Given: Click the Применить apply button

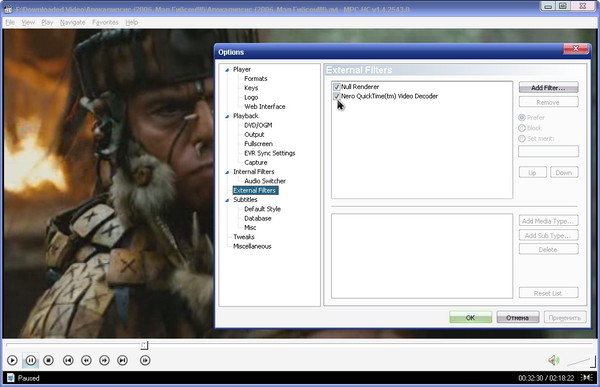Looking at the screenshot, I should [x=565, y=317].
